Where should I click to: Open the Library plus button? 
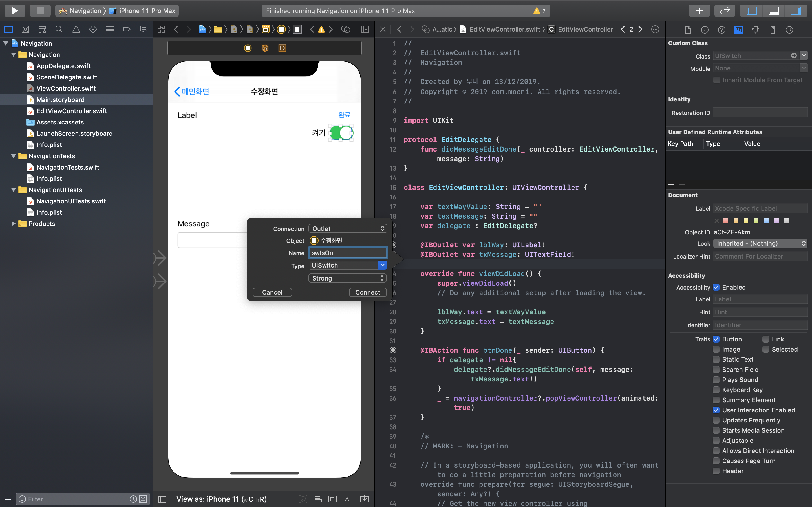click(699, 11)
